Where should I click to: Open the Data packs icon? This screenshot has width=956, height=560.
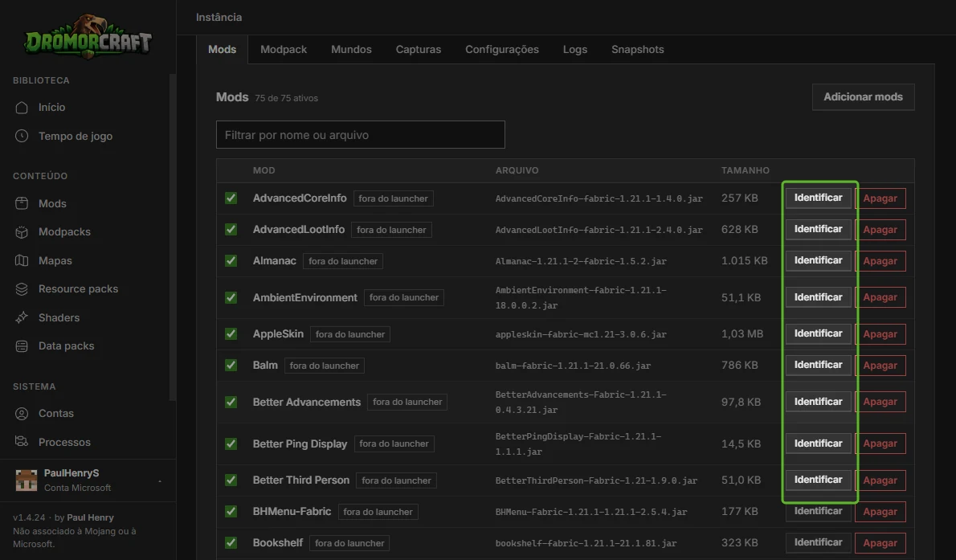tap(22, 345)
